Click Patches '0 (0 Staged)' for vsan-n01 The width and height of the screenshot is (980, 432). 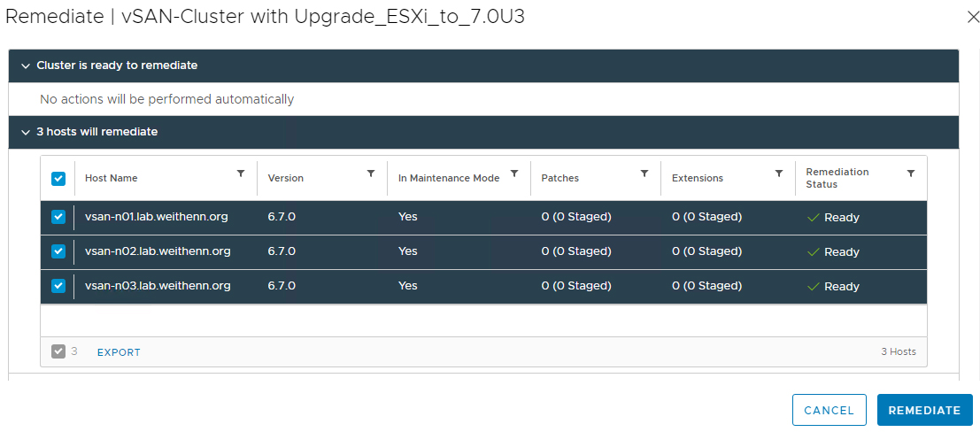[576, 217]
